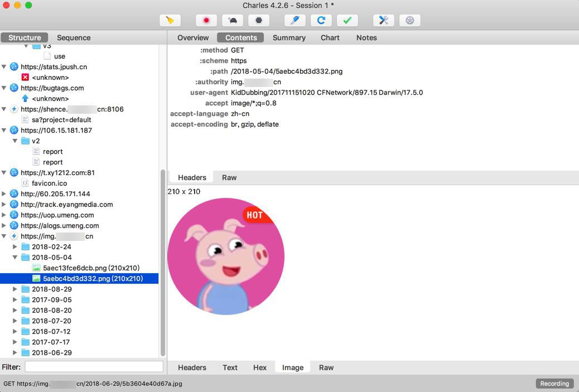Viewport: 579px width, 392px height.
Task: Click the Filter input field
Action: [94, 367]
